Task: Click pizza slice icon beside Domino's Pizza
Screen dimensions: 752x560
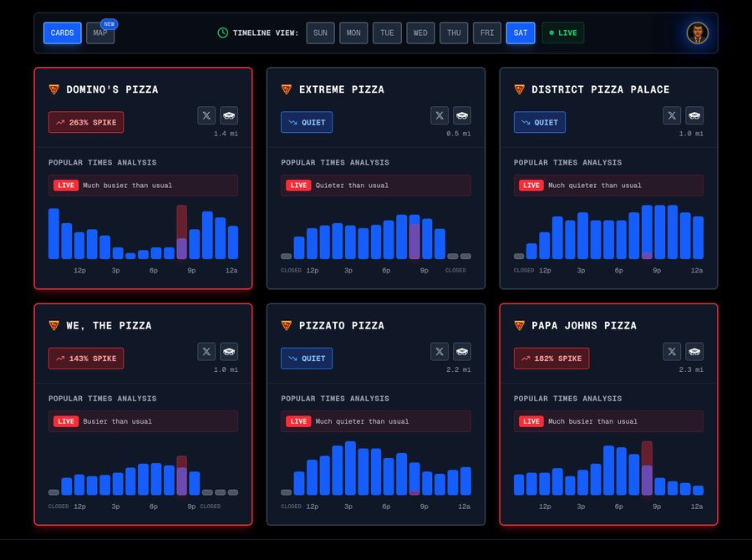Action: tap(54, 89)
